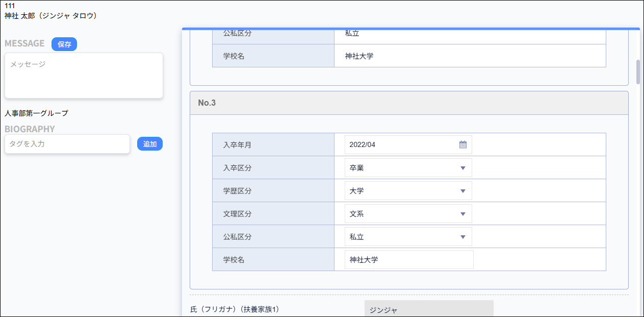The image size is (644, 317).
Task: Click the ジンジャ furigana field at bottom
Action: [428, 309]
